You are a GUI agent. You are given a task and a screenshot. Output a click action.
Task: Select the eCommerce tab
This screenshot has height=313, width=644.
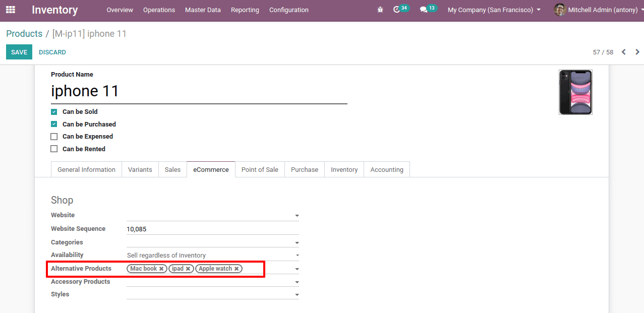(x=211, y=169)
